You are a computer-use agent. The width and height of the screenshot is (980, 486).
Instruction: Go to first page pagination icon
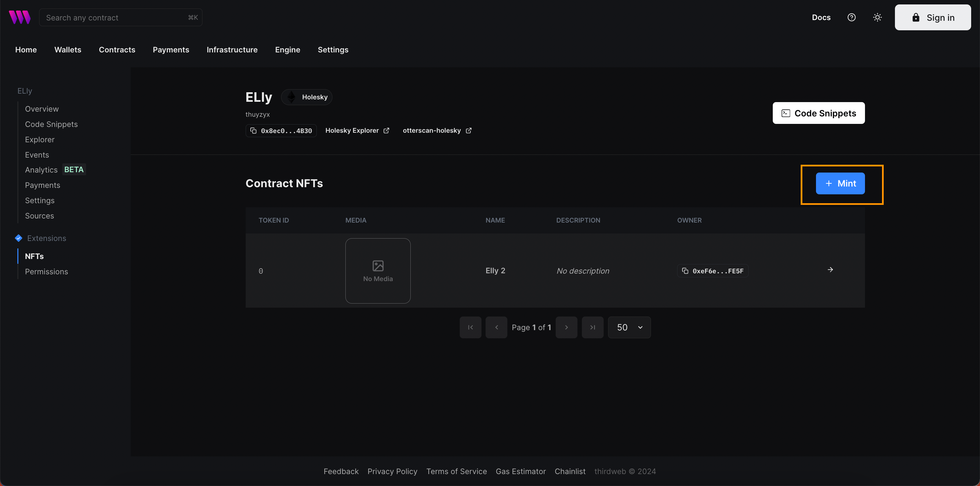coord(470,327)
